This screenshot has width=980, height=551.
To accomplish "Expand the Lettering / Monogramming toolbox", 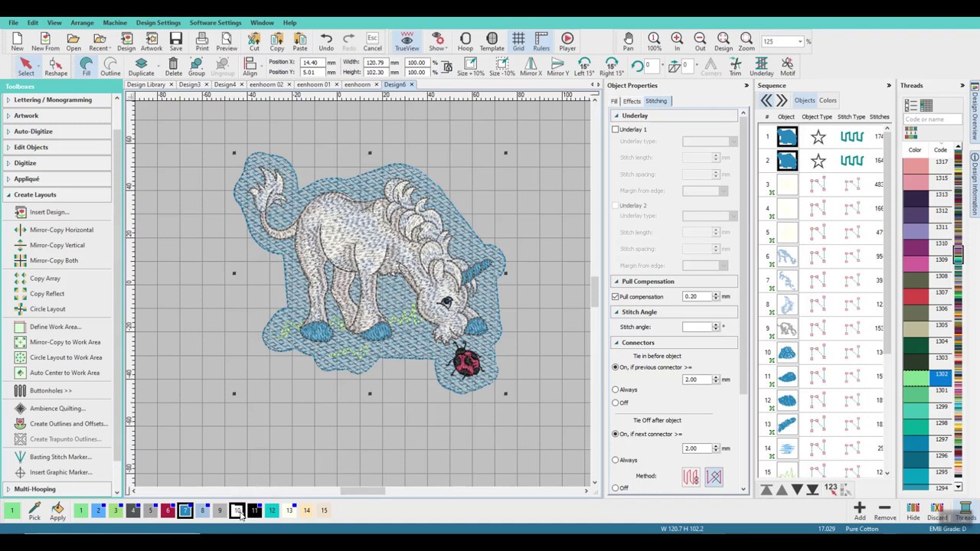I will click(x=57, y=99).
